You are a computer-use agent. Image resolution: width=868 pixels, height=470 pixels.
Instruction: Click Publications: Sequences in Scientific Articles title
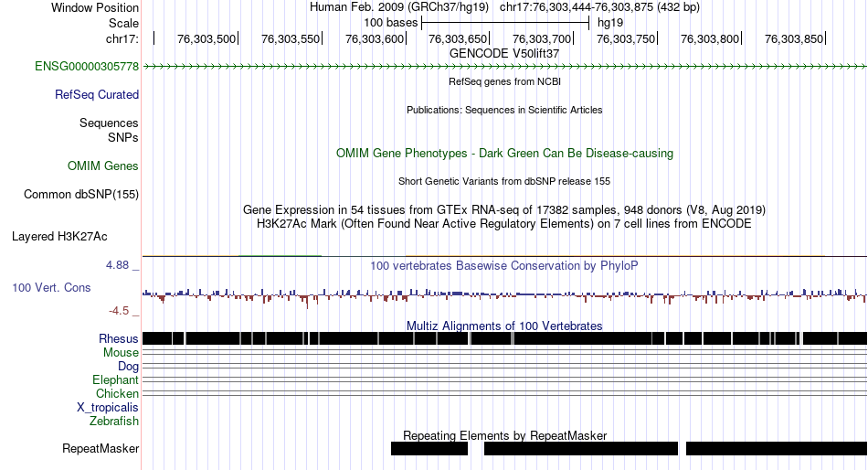pyautogui.click(x=504, y=111)
